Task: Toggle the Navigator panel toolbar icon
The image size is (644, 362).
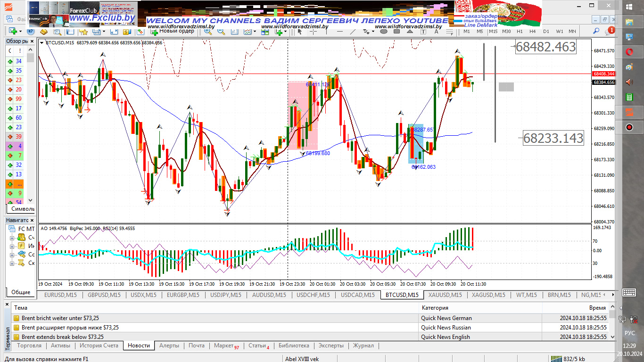Action: [70, 31]
